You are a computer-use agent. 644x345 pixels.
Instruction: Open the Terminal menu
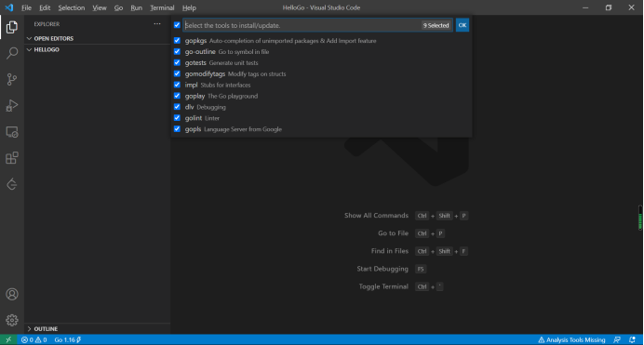click(162, 7)
